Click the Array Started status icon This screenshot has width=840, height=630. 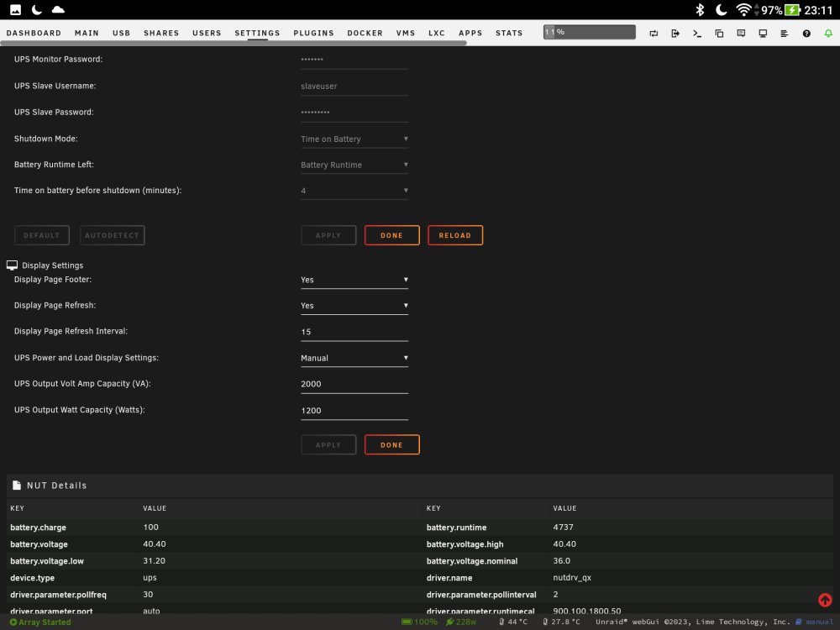click(13, 622)
